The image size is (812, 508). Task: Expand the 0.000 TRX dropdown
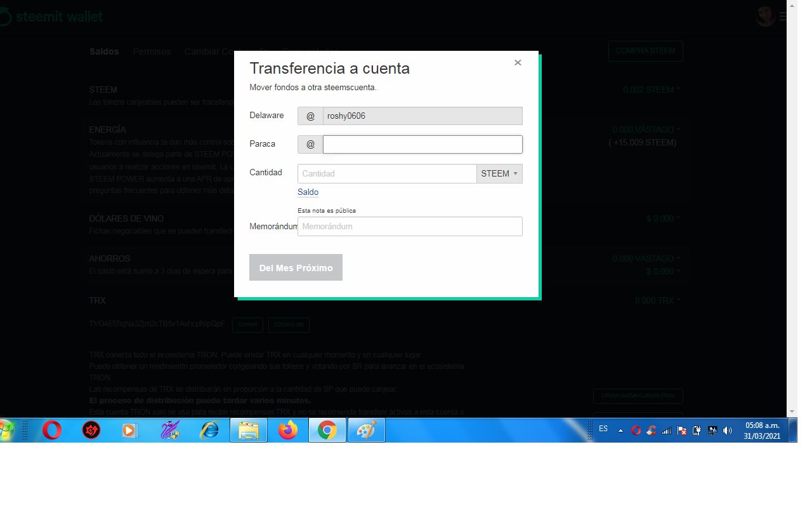tap(657, 300)
